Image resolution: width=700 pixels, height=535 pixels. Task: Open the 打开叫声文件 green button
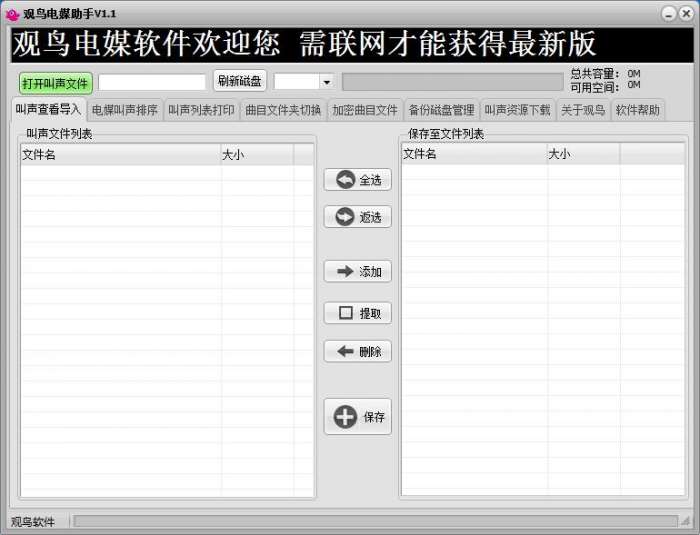[x=55, y=84]
